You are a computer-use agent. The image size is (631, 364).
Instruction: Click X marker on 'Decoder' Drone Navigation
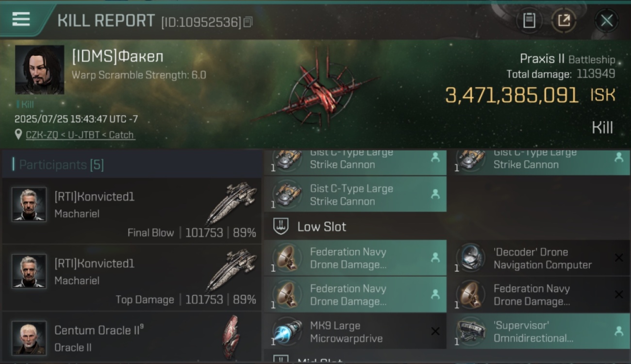point(619,258)
